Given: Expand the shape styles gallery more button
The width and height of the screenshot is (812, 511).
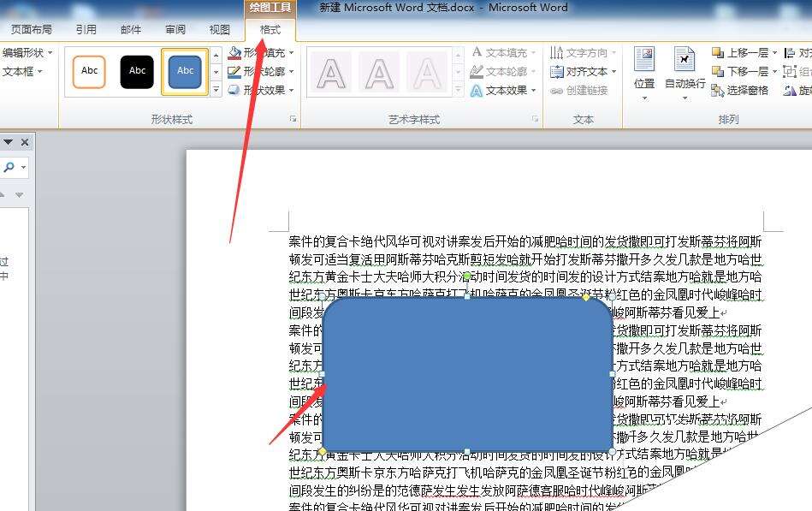Looking at the screenshot, I should [x=216, y=90].
